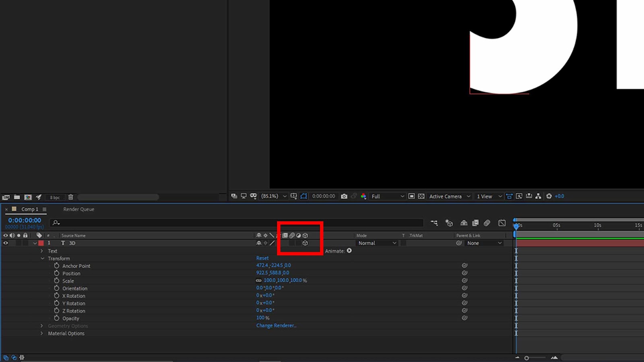
Task: Reset the Transform properties
Action: pyautogui.click(x=262, y=258)
